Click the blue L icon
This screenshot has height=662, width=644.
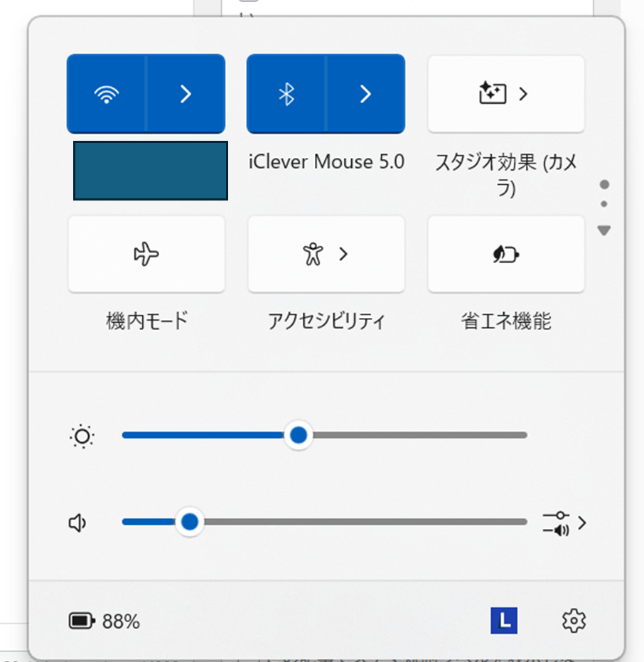[504, 621]
